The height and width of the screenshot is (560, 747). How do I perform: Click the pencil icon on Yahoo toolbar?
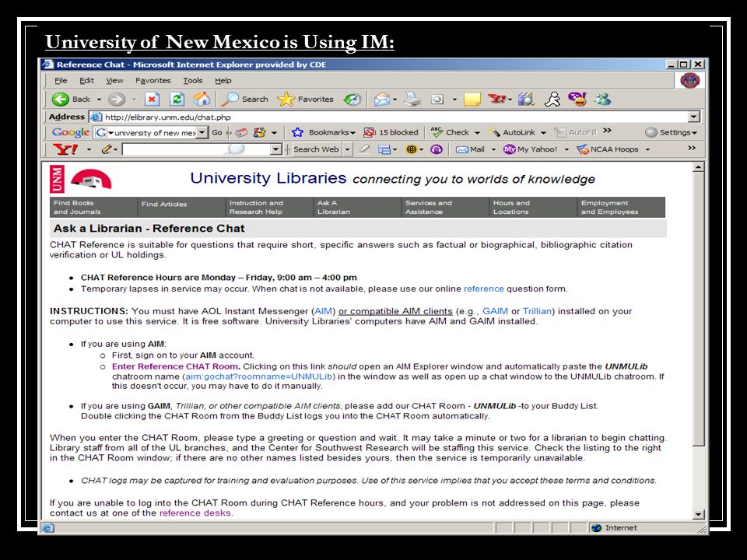pyautogui.click(x=107, y=149)
